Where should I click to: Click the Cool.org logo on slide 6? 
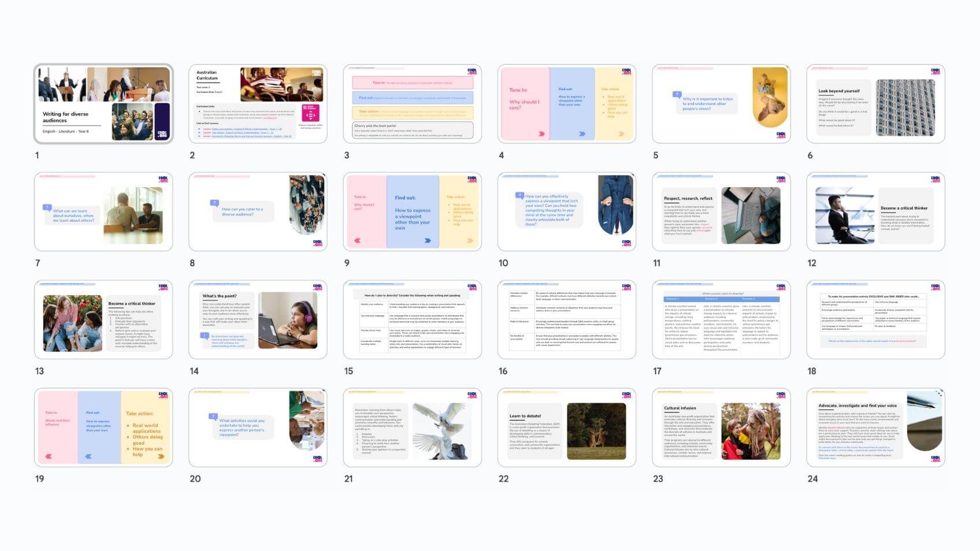[935, 71]
